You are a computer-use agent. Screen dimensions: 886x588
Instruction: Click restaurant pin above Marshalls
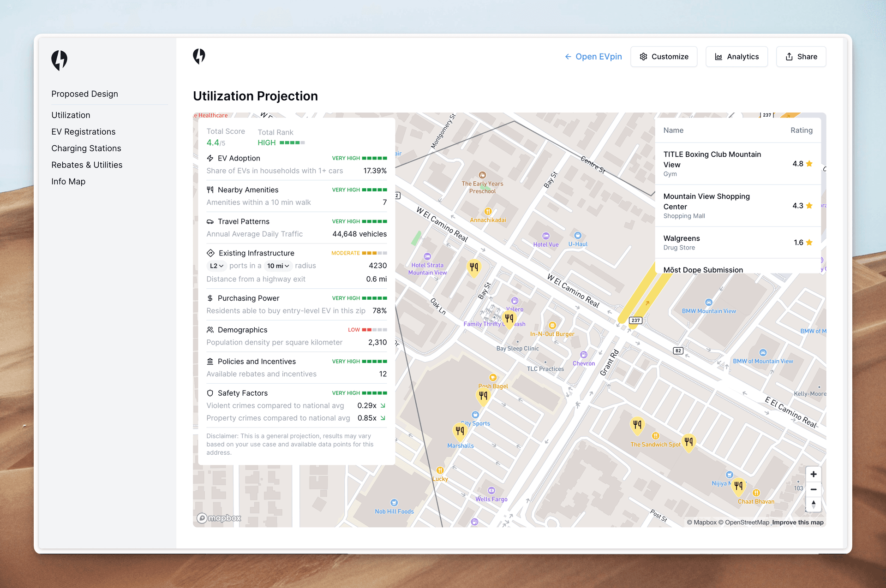[x=460, y=432]
